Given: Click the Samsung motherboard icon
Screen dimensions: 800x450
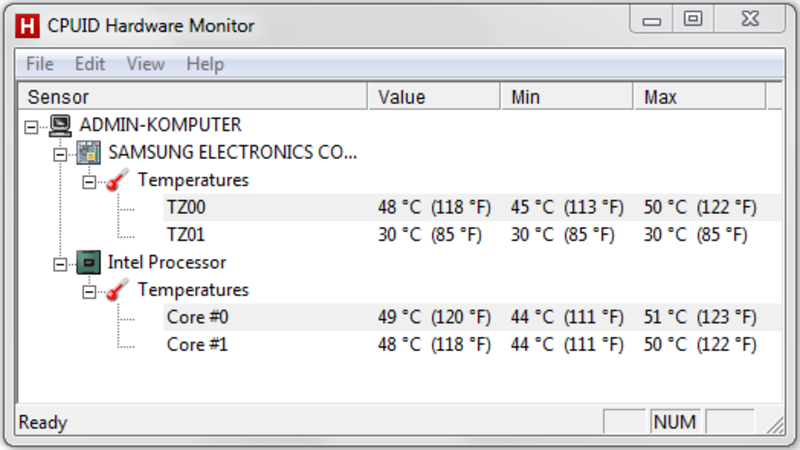Looking at the screenshot, I should (89, 153).
